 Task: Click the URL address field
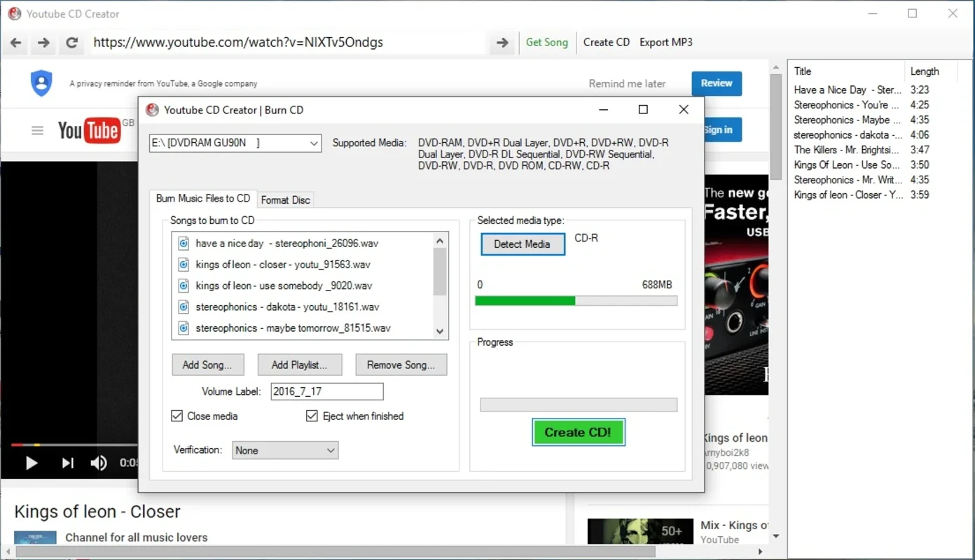tap(289, 43)
